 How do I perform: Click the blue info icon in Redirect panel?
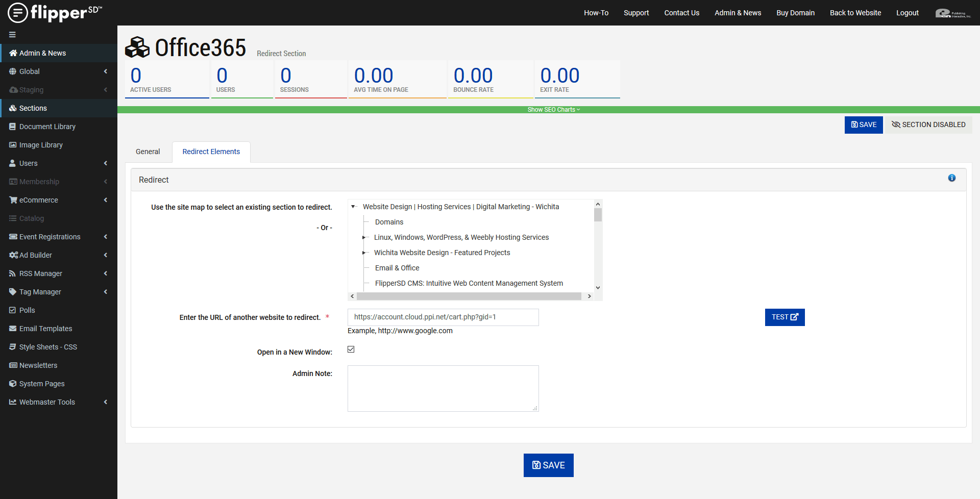[952, 178]
